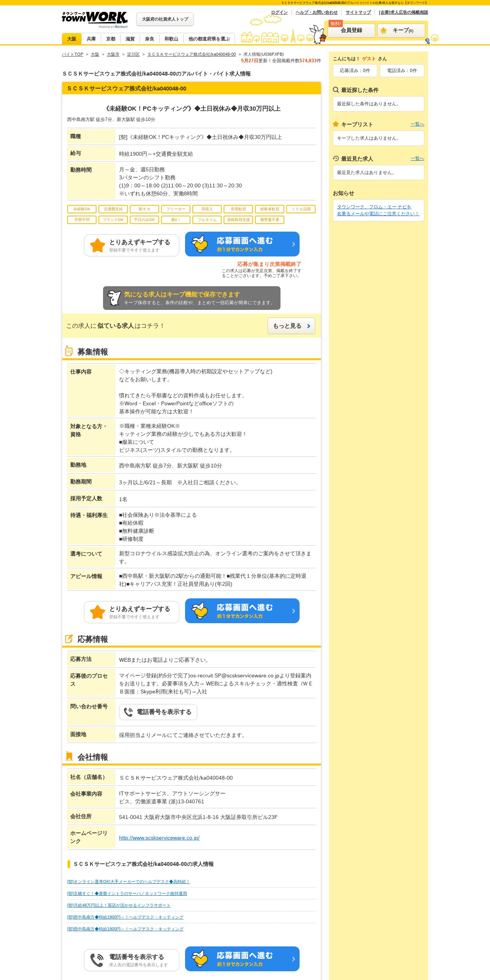Click the ブランクOK tag
This screenshot has width=490, height=980.
coord(113,220)
